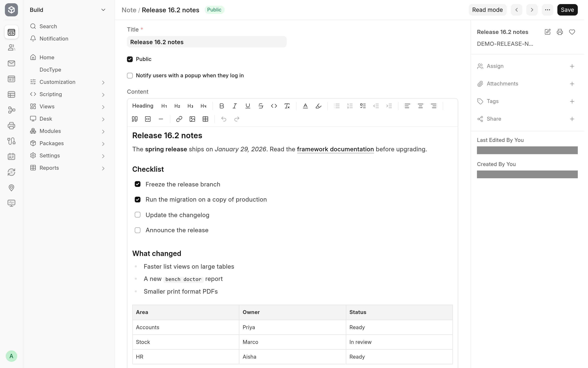Switch to Read mode
This screenshot has height=368, width=588.
(487, 10)
